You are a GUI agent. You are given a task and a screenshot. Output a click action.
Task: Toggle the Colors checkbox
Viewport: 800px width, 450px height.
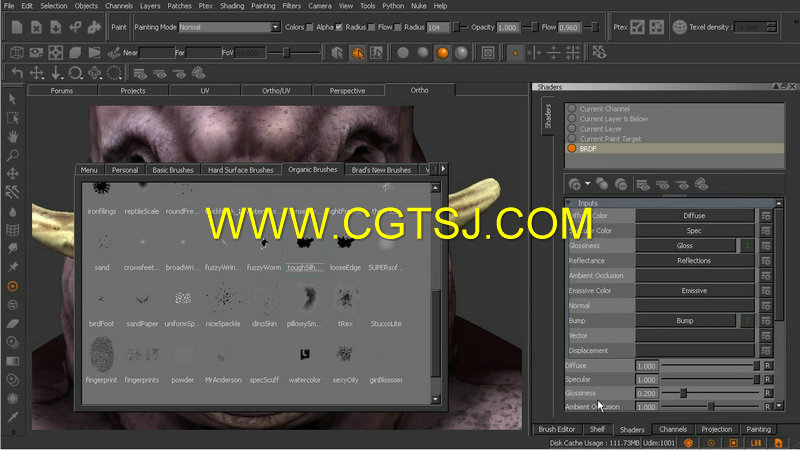pyautogui.click(x=310, y=27)
